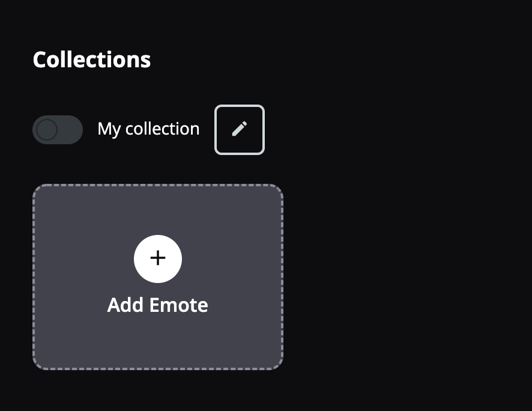Tap the pencil button beside My collection
Viewport: 532px width, 411px height.
coord(240,130)
